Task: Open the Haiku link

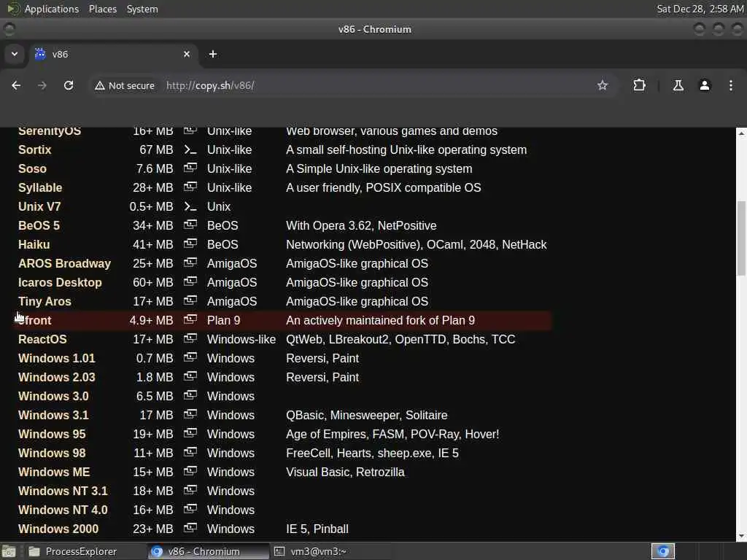Action: [34, 244]
